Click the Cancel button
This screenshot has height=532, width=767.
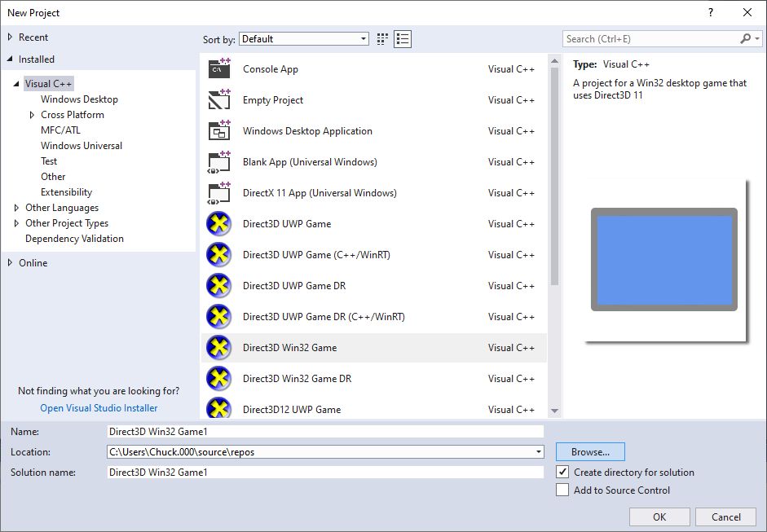coord(726,517)
